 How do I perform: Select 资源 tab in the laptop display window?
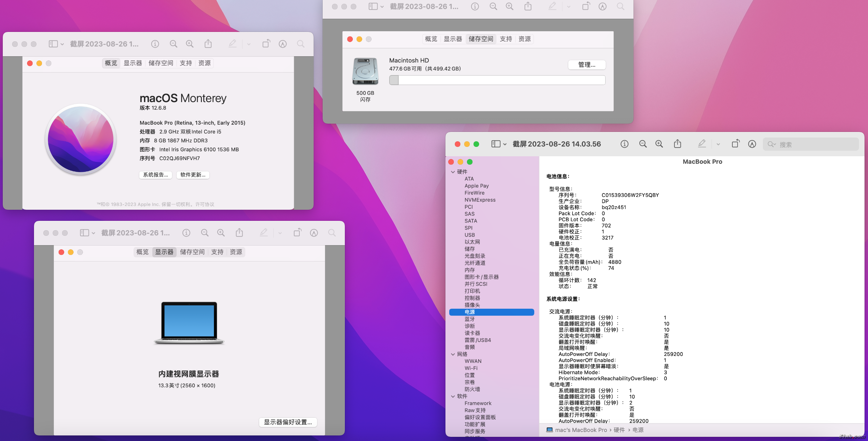[x=236, y=252]
